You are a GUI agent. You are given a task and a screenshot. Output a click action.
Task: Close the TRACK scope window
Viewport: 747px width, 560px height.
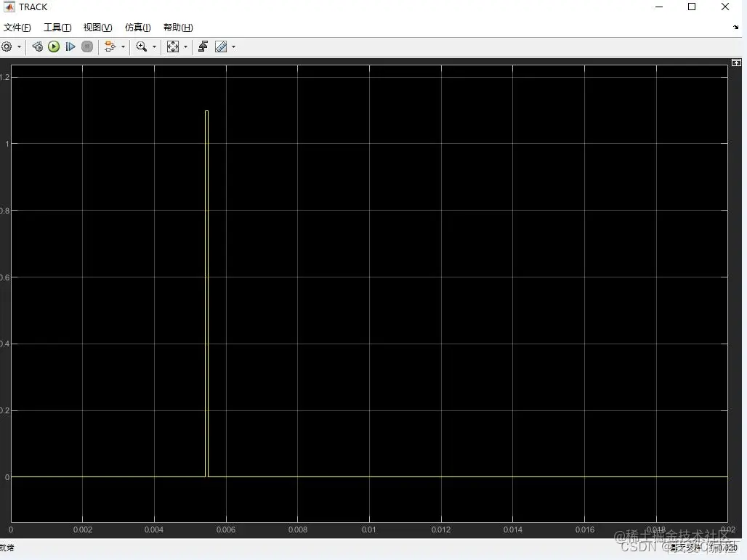click(725, 7)
